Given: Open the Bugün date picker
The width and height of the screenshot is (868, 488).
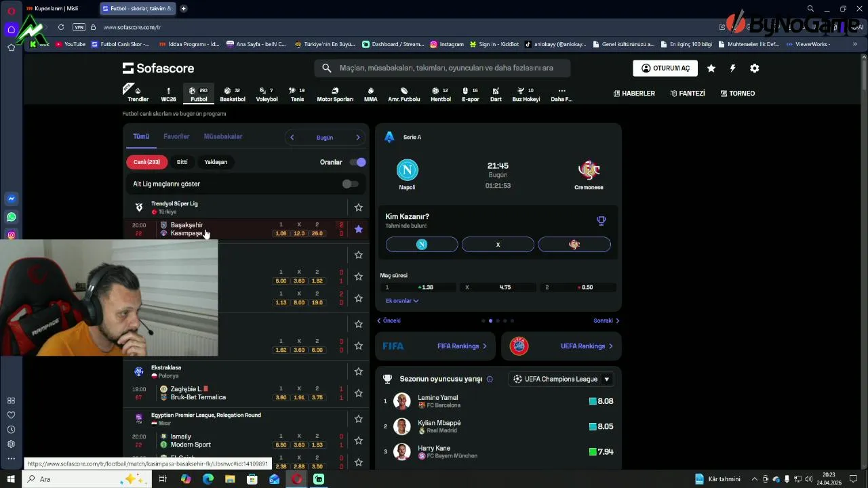Looking at the screenshot, I should pos(325,138).
